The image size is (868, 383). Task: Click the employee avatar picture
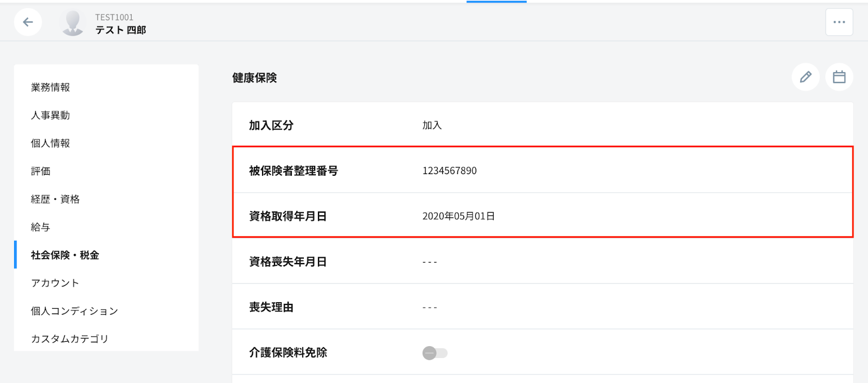[x=73, y=23]
